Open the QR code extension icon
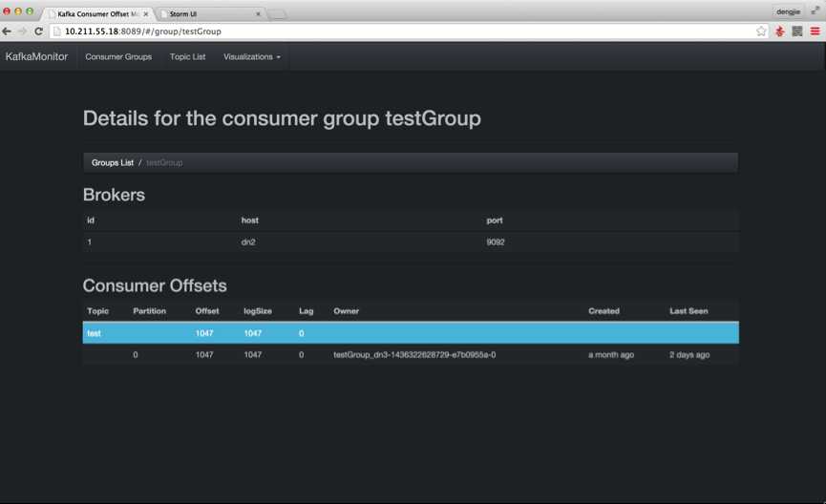Viewport: 826px width, 504px height. tap(797, 31)
